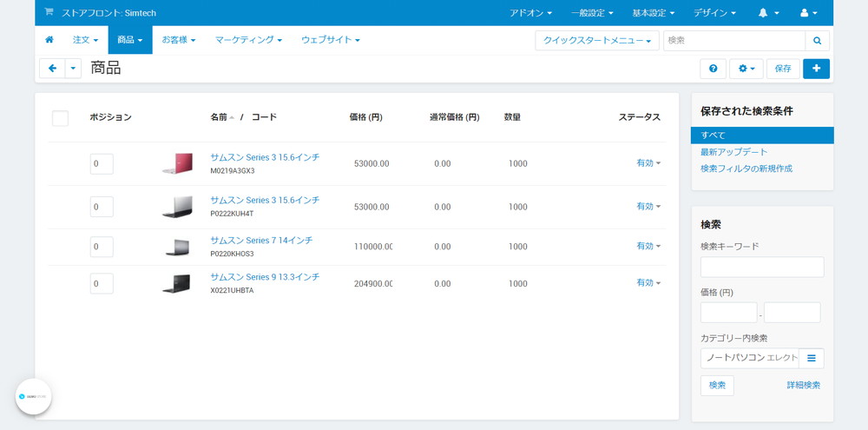This screenshot has width=868, height=430.
Task: Sort by コード column header
Action: coord(264,117)
